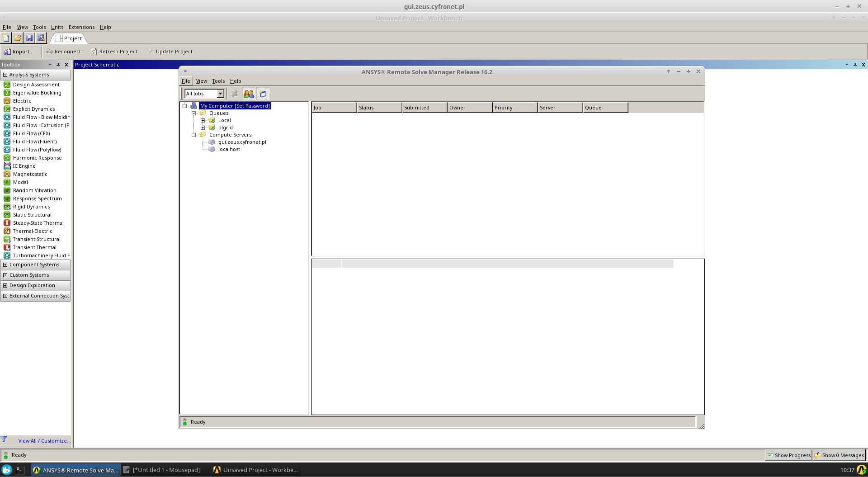The width and height of the screenshot is (868, 477).
Task: Select the Magnetostatic icon
Action: 7,174
